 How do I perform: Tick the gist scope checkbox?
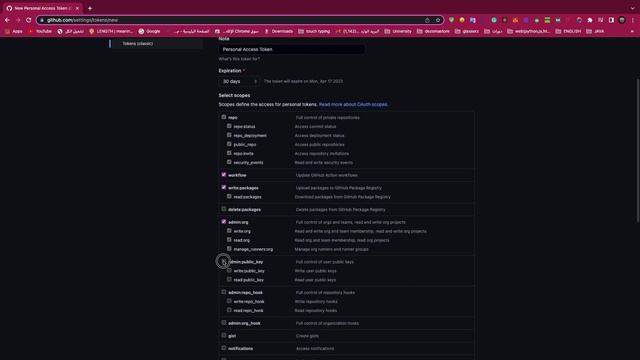[224, 335]
